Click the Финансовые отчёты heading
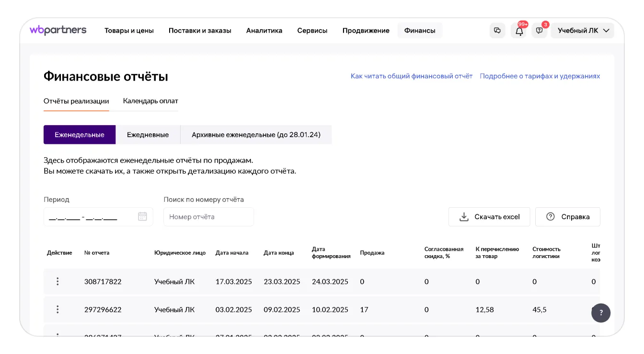This screenshot has width=644, height=354. coord(106,76)
